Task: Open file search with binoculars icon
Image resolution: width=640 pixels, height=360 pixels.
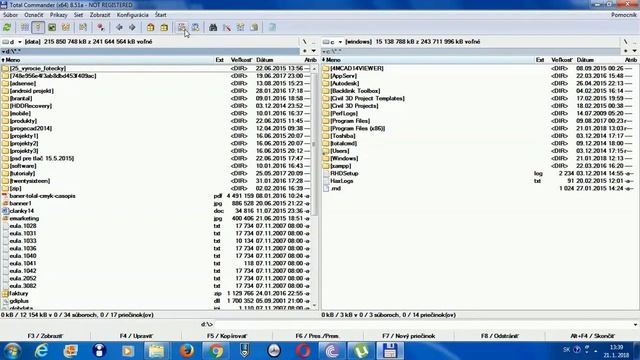Action: coord(213,27)
